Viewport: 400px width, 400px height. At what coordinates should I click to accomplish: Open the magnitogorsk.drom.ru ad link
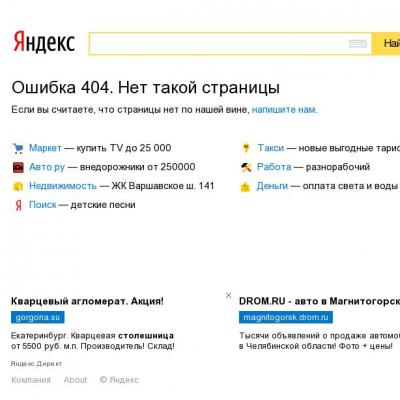[286, 317]
